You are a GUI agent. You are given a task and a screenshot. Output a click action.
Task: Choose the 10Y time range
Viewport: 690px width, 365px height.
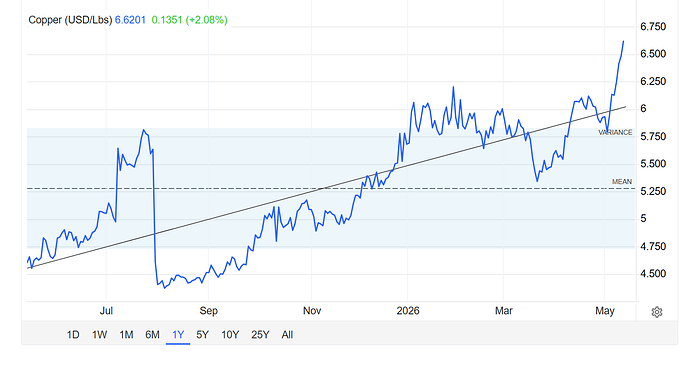pos(230,335)
